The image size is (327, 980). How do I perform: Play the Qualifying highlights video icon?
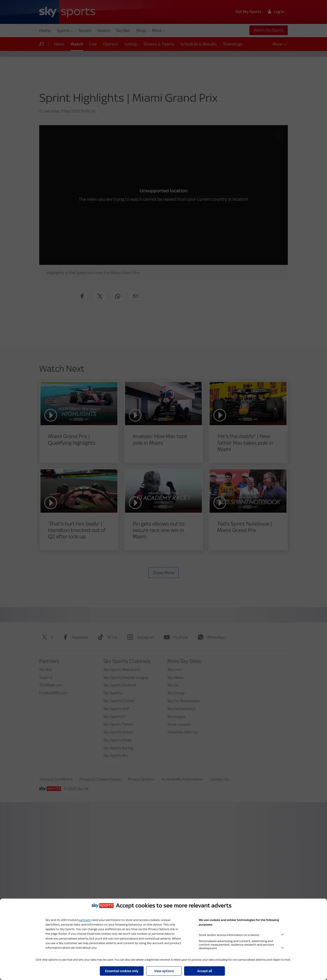51,415
